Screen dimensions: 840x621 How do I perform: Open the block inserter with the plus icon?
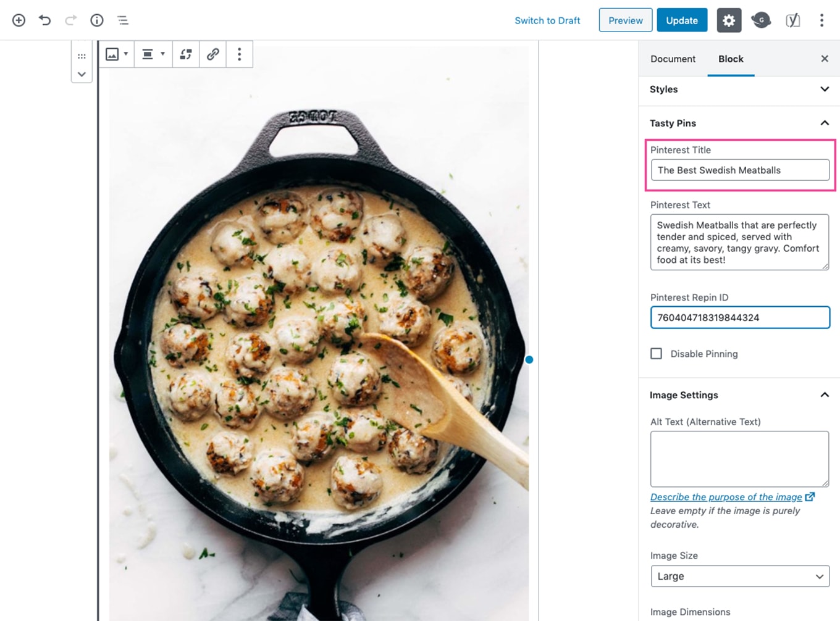click(19, 20)
